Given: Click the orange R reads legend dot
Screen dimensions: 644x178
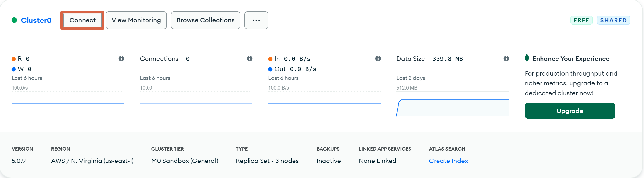Looking at the screenshot, I should (14, 59).
